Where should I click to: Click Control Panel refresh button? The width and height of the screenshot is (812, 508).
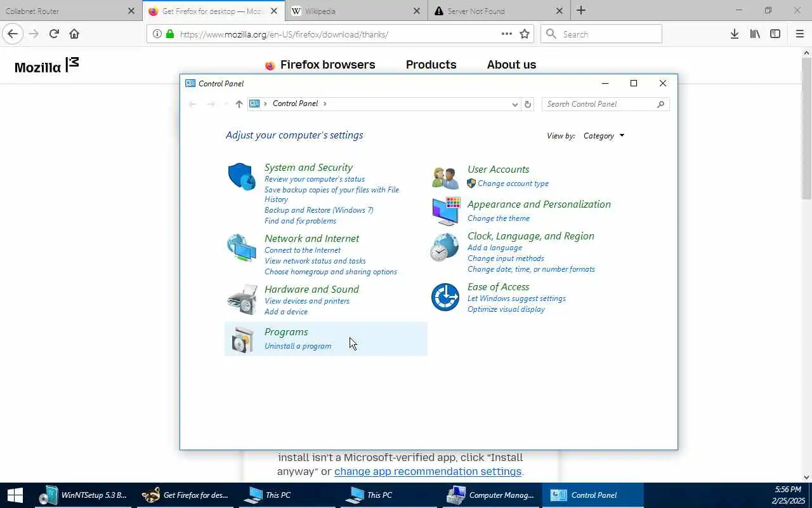click(527, 104)
